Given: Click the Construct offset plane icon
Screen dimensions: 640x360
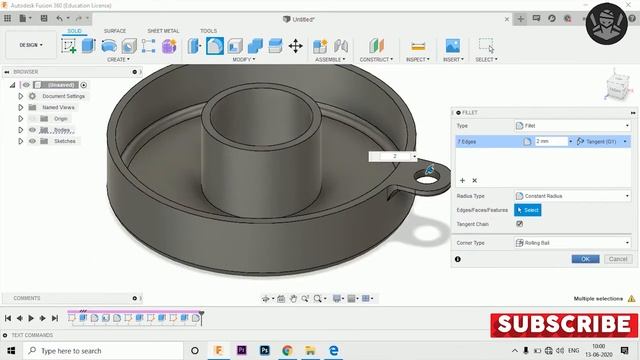Looking at the screenshot, I should click(376, 46).
